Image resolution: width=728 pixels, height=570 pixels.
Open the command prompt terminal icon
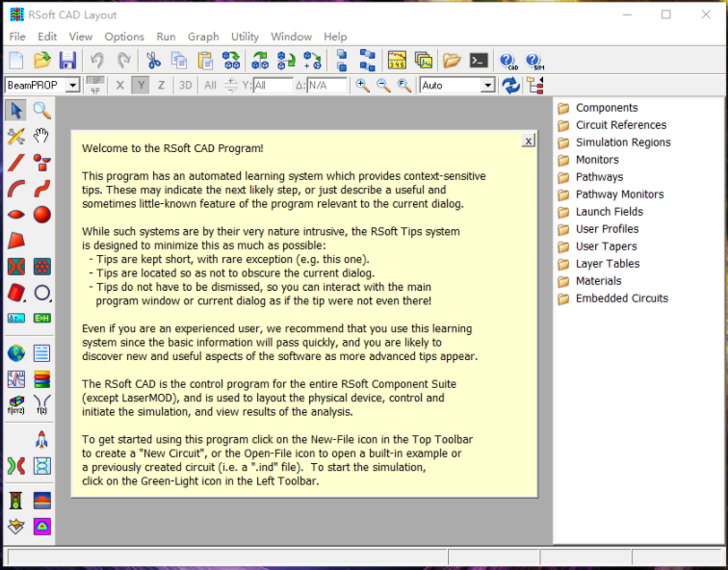pyautogui.click(x=479, y=61)
